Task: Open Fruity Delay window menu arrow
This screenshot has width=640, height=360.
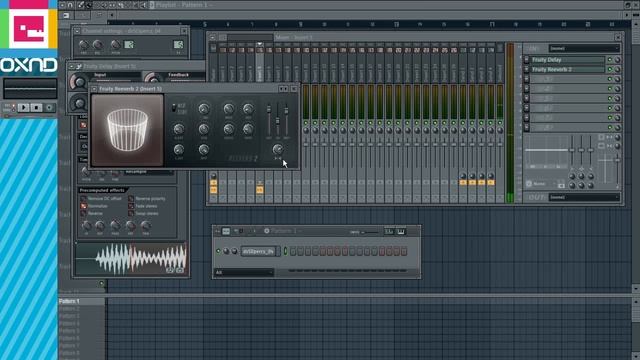Action: click(x=71, y=66)
